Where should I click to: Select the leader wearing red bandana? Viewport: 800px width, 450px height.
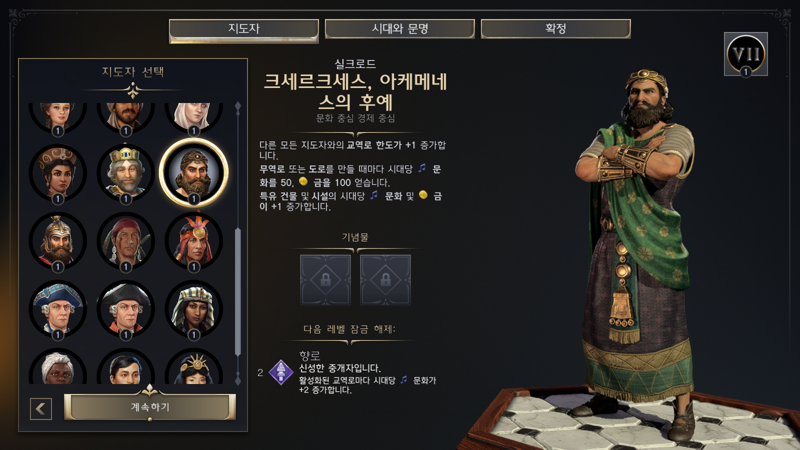point(126,241)
